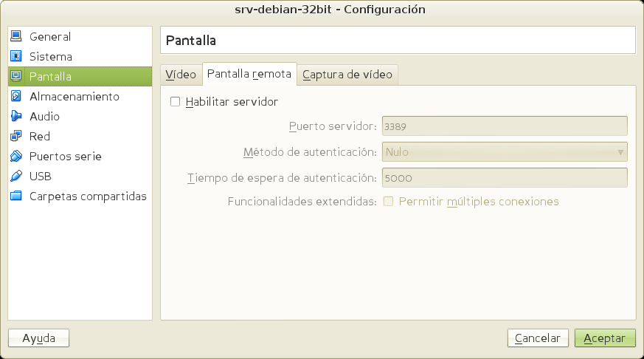Click the Almacenamiento disk icon
Viewport: 644px width, 359px height.
tap(16, 96)
